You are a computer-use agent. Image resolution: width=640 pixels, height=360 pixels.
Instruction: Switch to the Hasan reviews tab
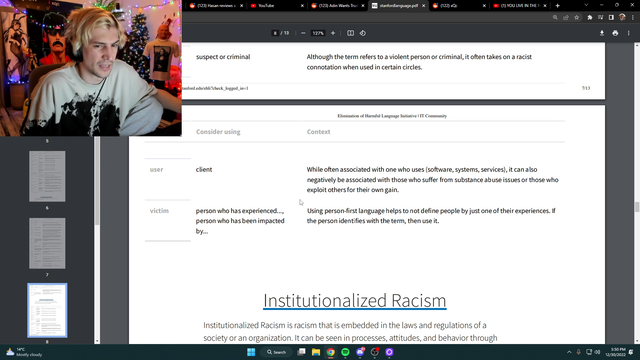(216, 6)
